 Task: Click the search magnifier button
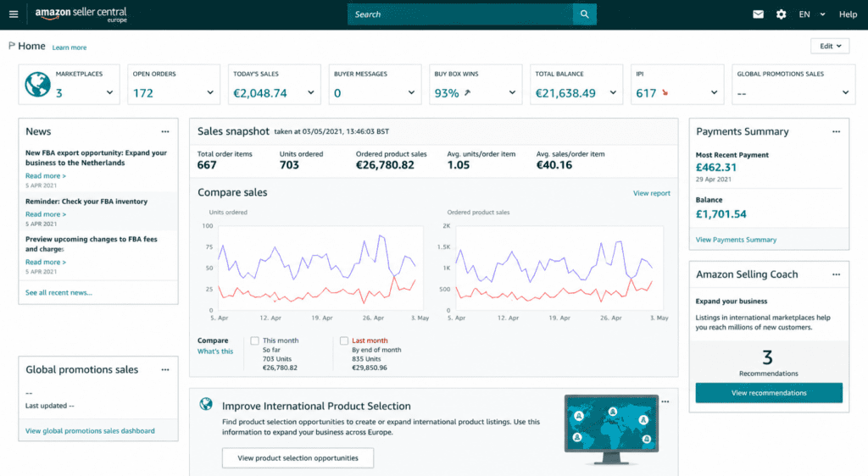coord(585,14)
